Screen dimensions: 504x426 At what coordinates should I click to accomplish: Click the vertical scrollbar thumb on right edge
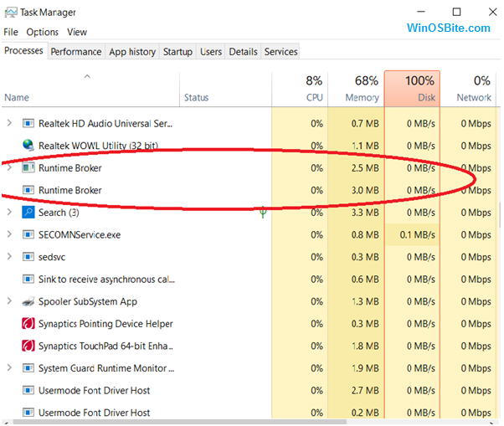click(x=500, y=214)
